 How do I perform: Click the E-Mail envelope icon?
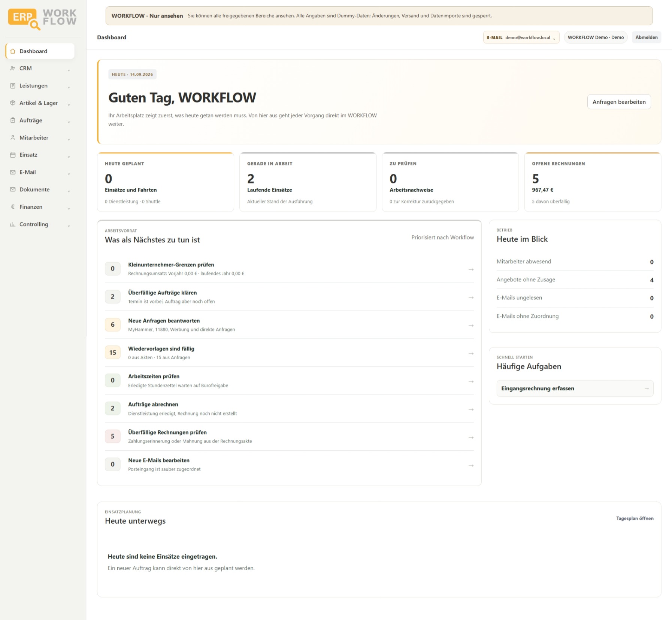(x=13, y=172)
